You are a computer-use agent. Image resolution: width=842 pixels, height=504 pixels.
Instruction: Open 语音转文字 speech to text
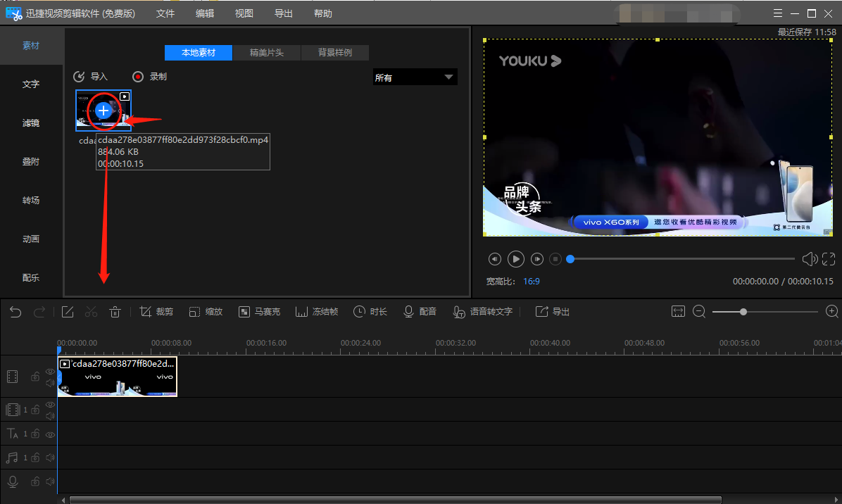coord(483,312)
